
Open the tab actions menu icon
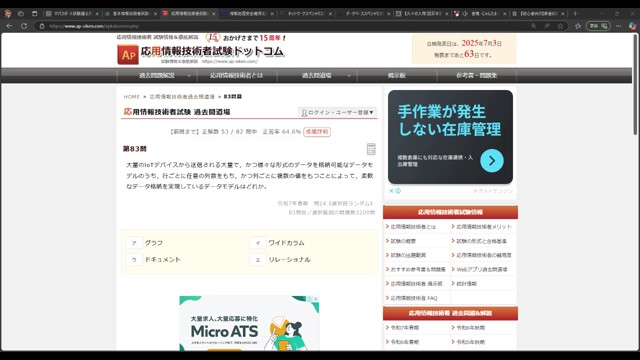[x=34, y=13]
